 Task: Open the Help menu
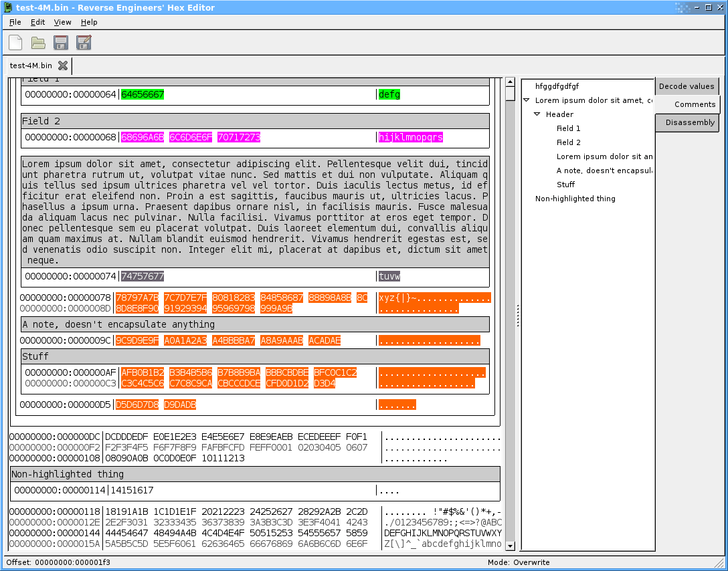[x=88, y=22]
